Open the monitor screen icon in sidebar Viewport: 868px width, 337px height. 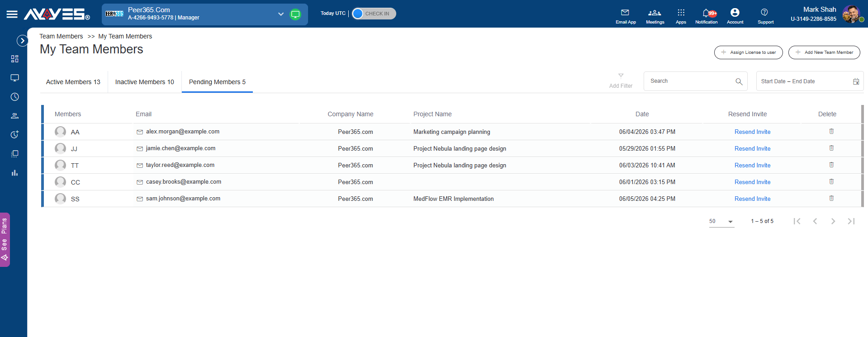15,78
